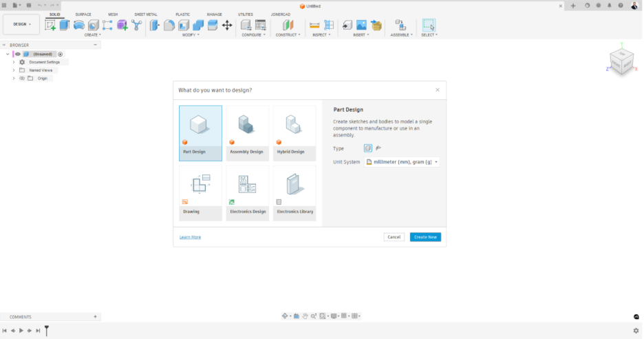Select the Revolve tool icon
This screenshot has width=644, height=339.
(79, 25)
